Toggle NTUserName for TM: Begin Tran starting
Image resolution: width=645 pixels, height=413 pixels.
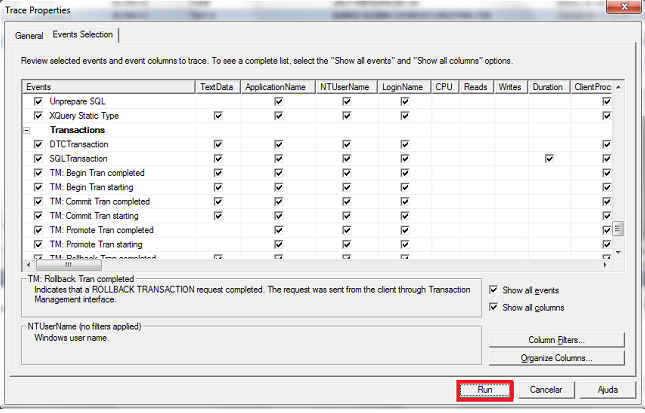point(347,187)
